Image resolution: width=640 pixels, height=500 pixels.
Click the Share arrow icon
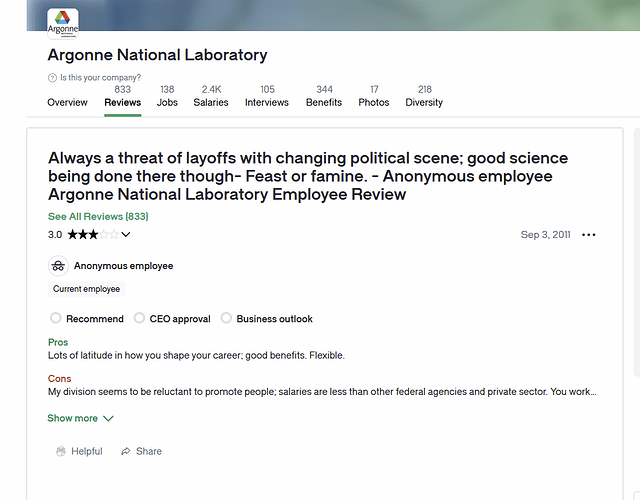point(126,452)
